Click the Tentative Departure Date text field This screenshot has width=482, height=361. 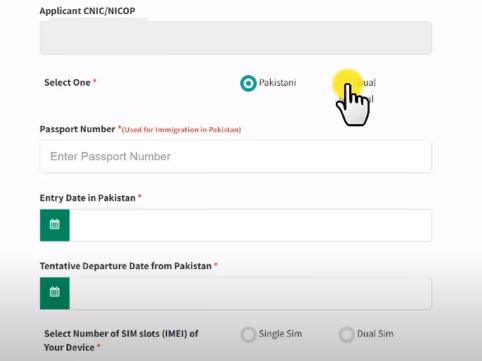pos(251,293)
